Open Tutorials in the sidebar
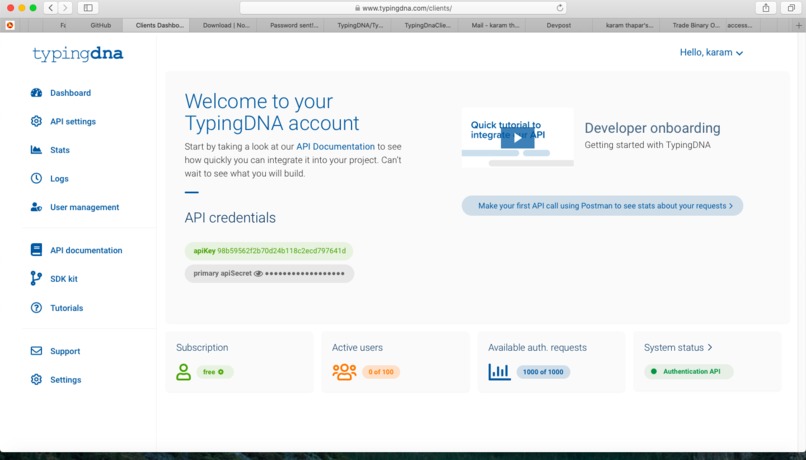 click(67, 308)
